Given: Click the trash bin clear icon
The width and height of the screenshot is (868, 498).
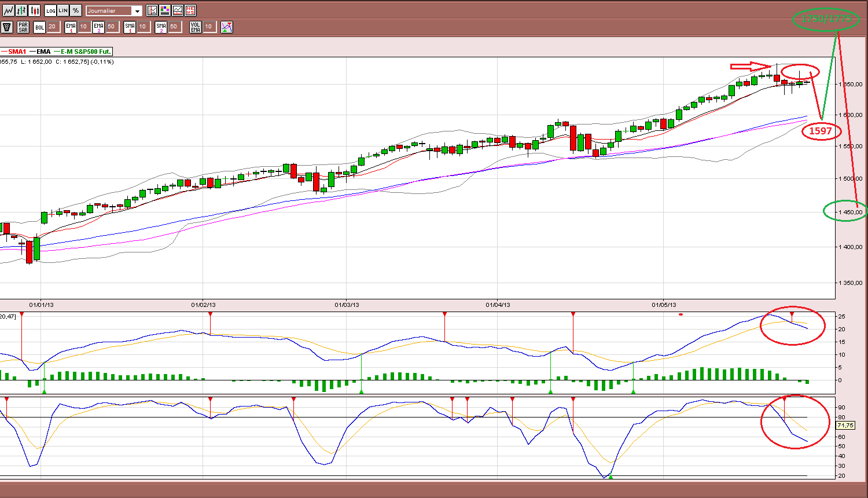Looking at the screenshot, I should point(7,27).
